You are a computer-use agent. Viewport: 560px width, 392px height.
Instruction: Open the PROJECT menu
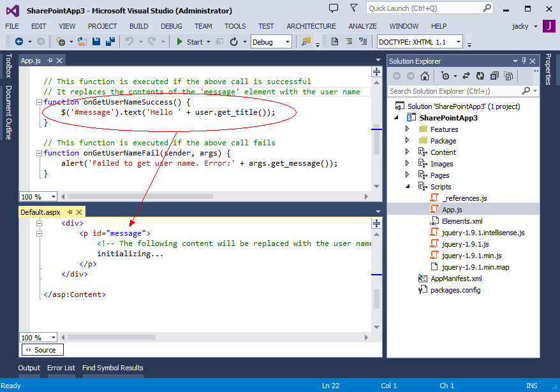point(103,26)
